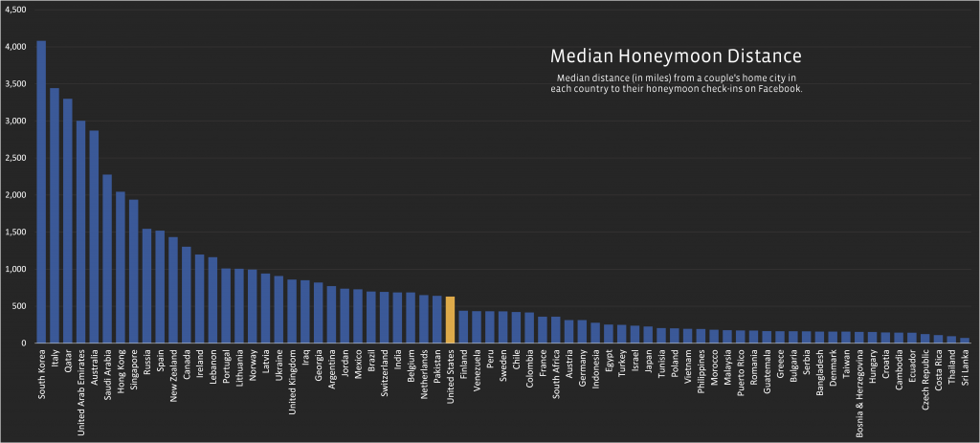Click the 4,000 y-axis tick label
This screenshot has height=443, width=980.
click(x=15, y=47)
